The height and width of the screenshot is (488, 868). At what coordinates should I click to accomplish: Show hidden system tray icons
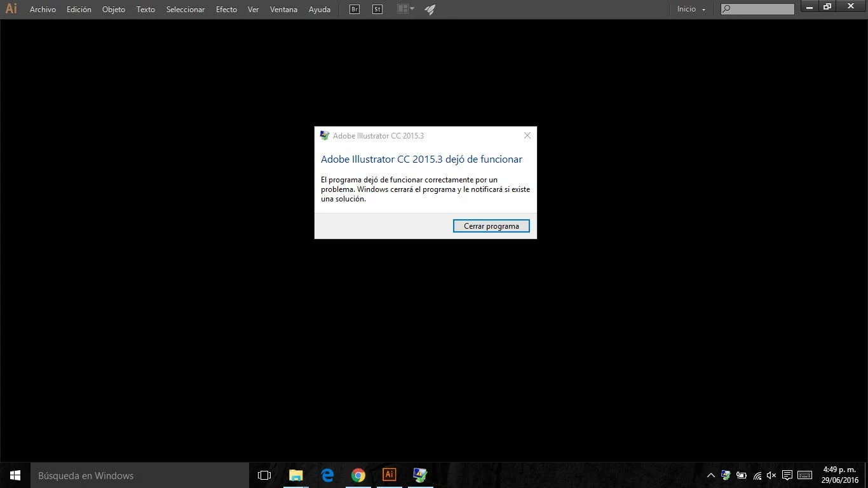pos(711,475)
